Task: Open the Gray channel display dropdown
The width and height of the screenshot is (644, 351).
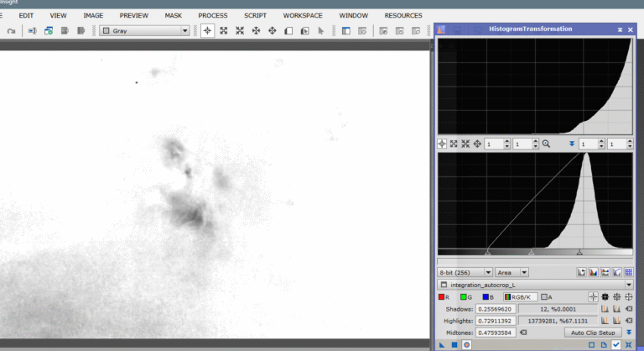Action: pyautogui.click(x=144, y=31)
